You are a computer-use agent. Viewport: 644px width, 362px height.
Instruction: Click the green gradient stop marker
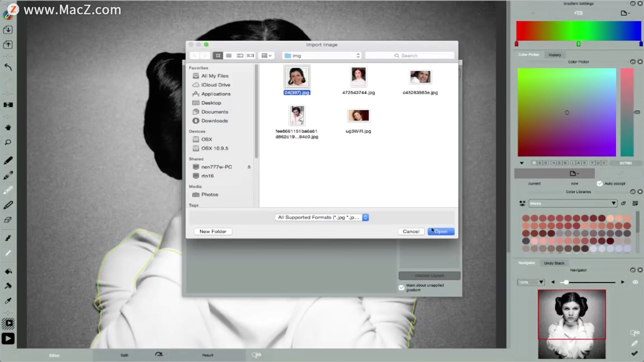click(x=579, y=44)
